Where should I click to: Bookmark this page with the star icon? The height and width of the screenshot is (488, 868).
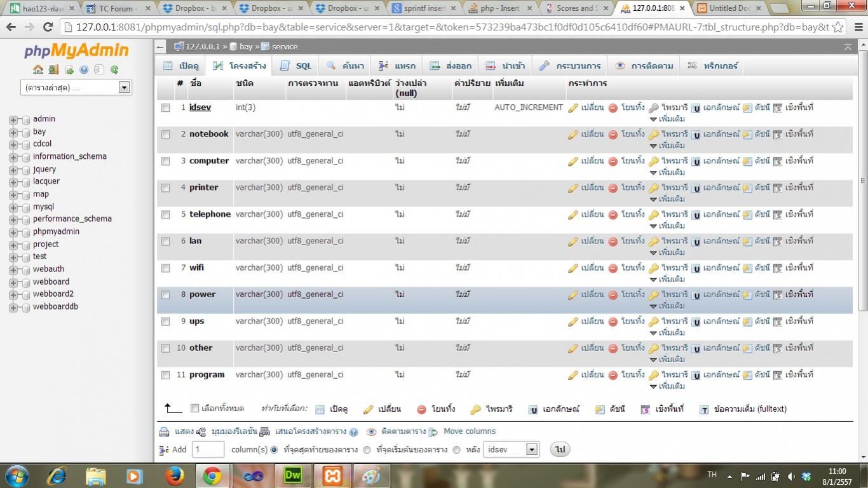pyautogui.click(x=838, y=27)
